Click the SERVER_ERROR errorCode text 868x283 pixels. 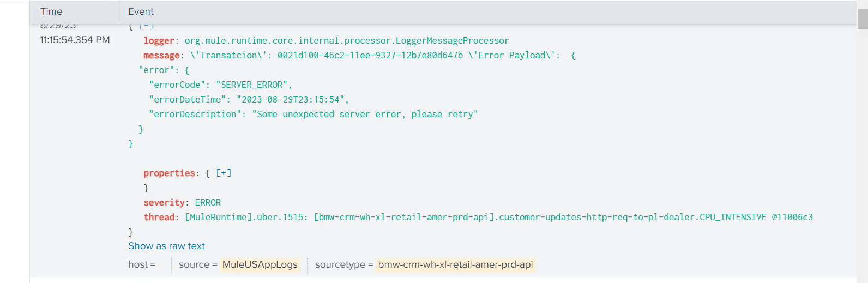click(x=251, y=85)
